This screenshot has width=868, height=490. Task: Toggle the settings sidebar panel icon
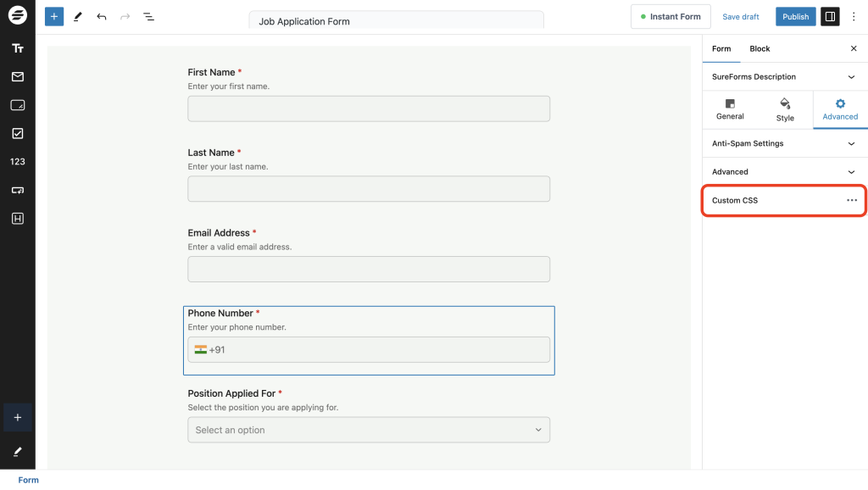tap(829, 16)
